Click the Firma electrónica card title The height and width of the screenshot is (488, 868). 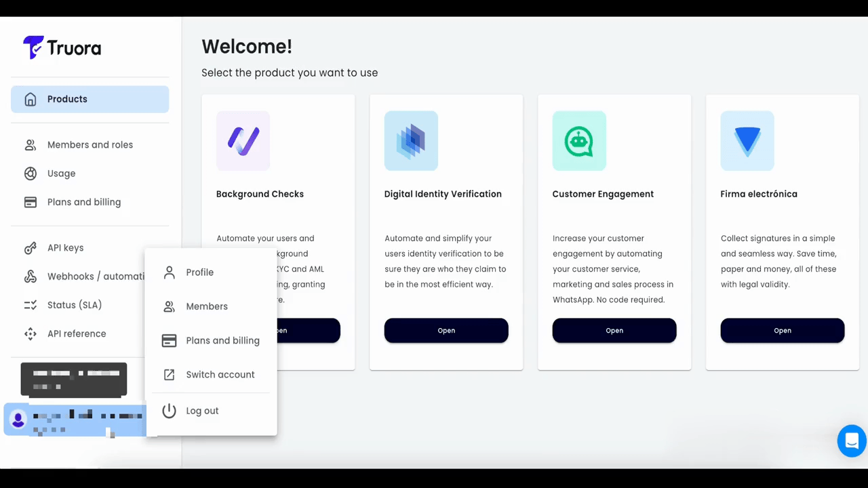click(x=759, y=194)
